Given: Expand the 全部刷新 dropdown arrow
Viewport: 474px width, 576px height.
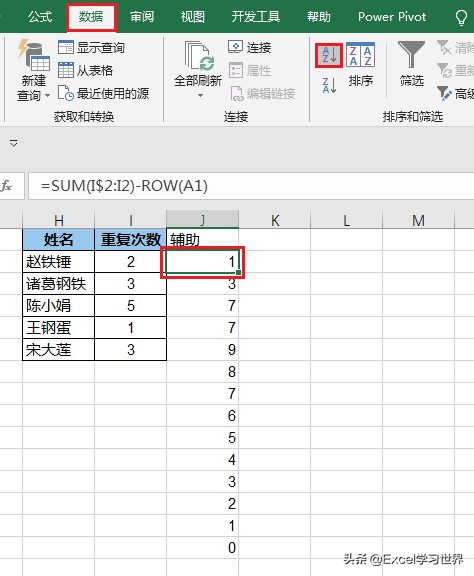Looking at the screenshot, I should 200,96.
